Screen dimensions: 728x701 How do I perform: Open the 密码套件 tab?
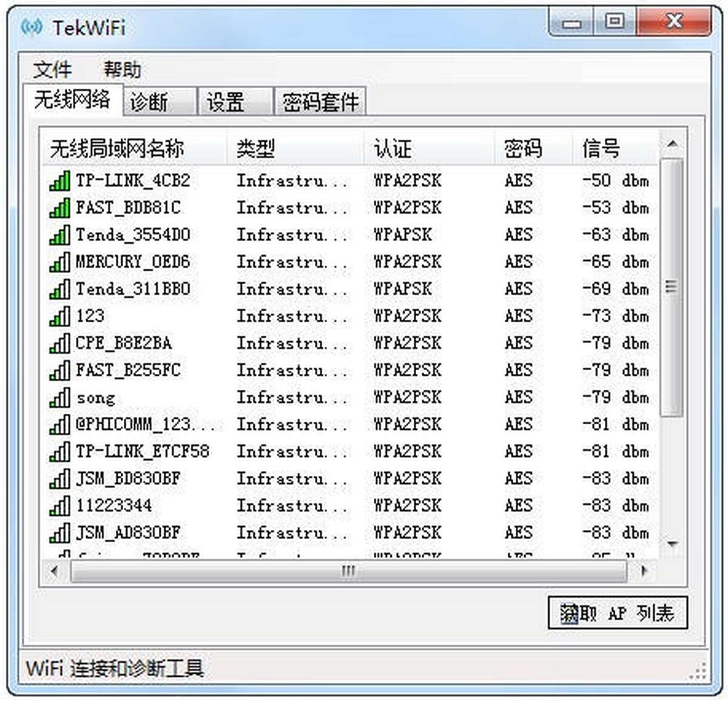click(x=320, y=102)
